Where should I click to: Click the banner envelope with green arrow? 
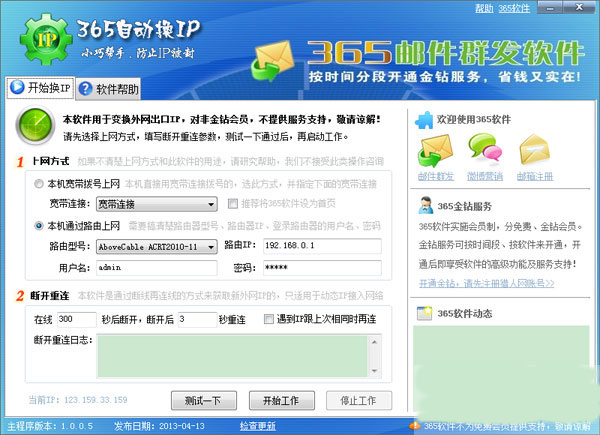[272, 61]
